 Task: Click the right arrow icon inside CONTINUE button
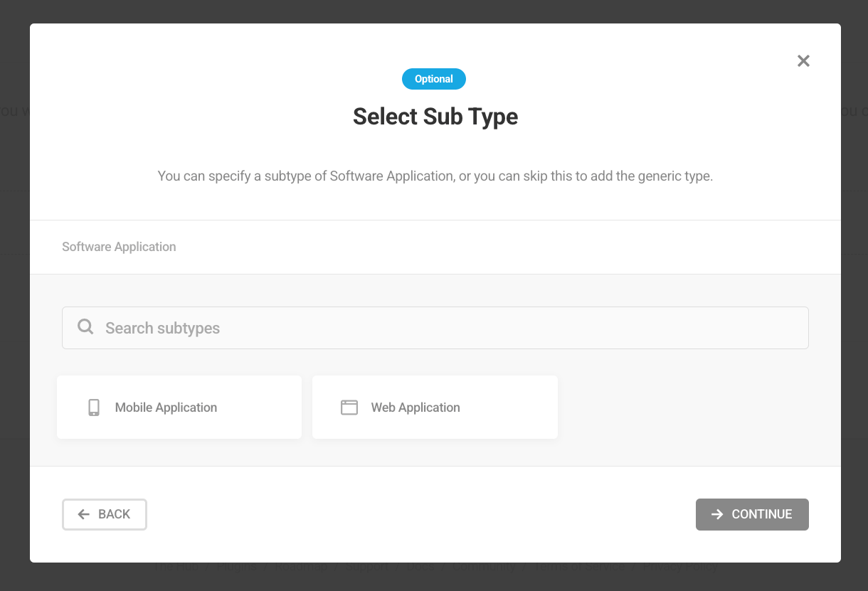[x=718, y=513]
